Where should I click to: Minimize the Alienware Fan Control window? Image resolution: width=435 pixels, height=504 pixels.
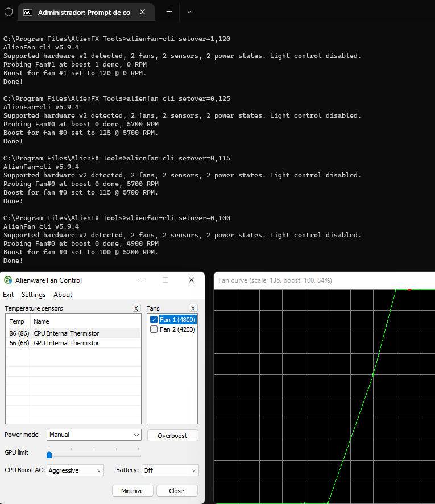(x=140, y=280)
